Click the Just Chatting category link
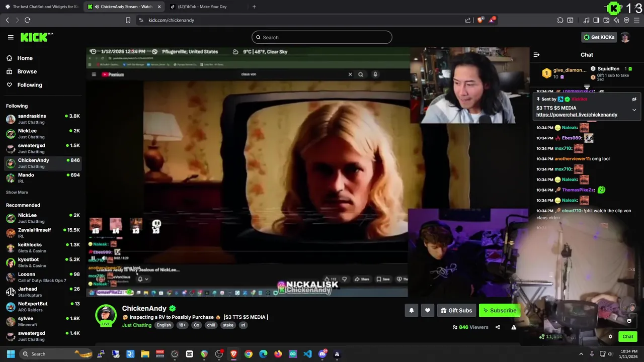Screen dimensions: 644x362 coord(136,325)
